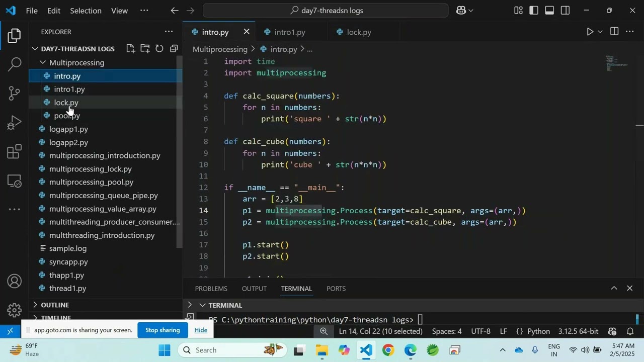Open the Search view in activity bar
This screenshot has width=644, height=362.
(14, 64)
